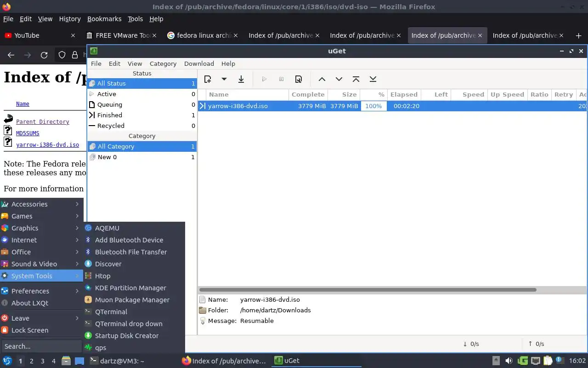Launch qps process manager

tap(134, 348)
